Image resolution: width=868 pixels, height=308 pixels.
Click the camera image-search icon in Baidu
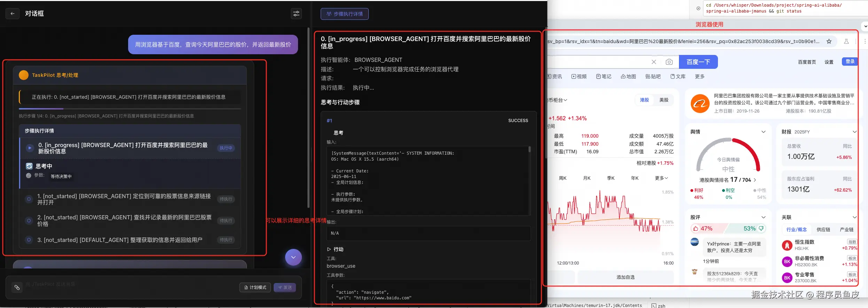click(x=669, y=62)
